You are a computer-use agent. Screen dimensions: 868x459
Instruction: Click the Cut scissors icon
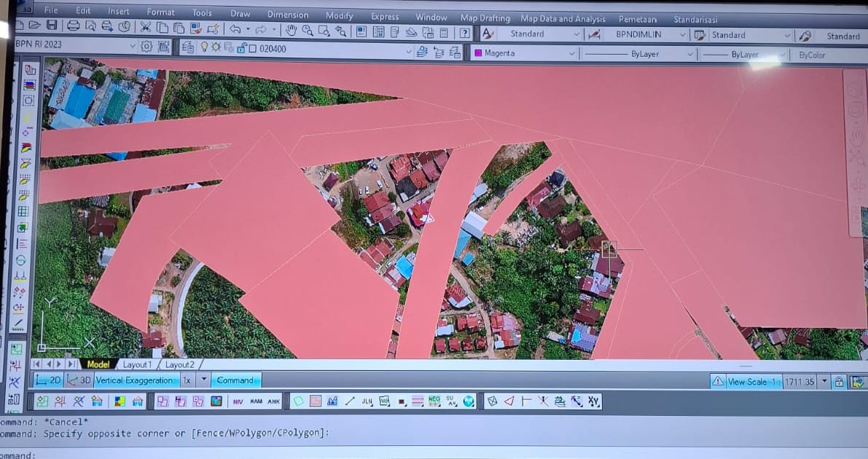145,28
